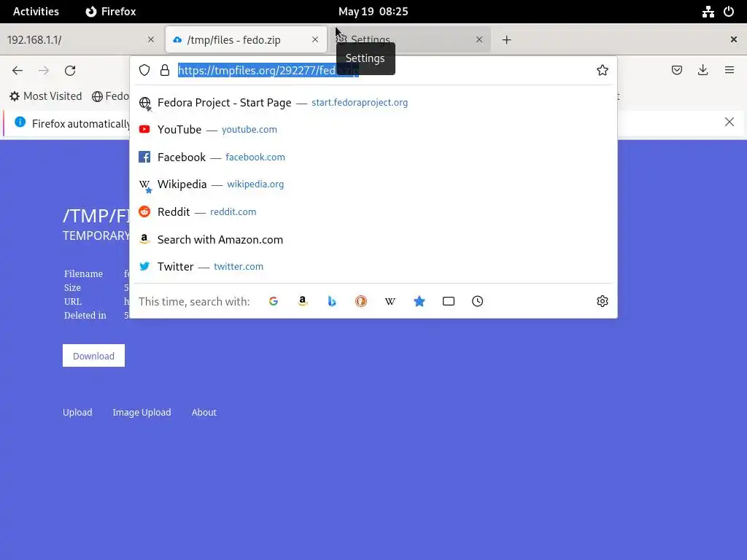Go back using the back arrow
The width and height of the screenshot is (747, 560).
18,71
